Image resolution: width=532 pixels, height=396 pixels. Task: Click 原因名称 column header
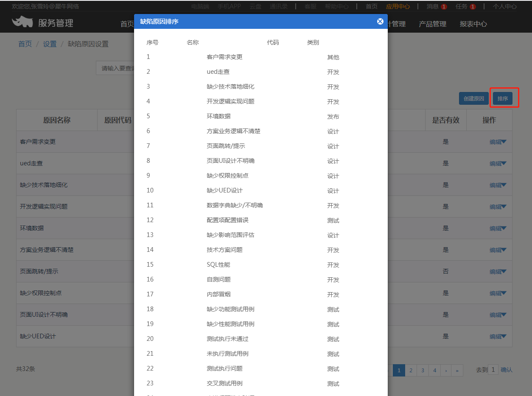(x=57, y=120)
